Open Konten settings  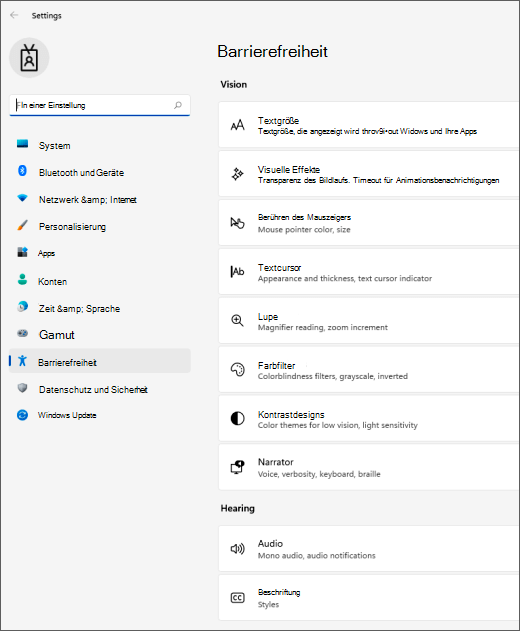tap(100, 281)
